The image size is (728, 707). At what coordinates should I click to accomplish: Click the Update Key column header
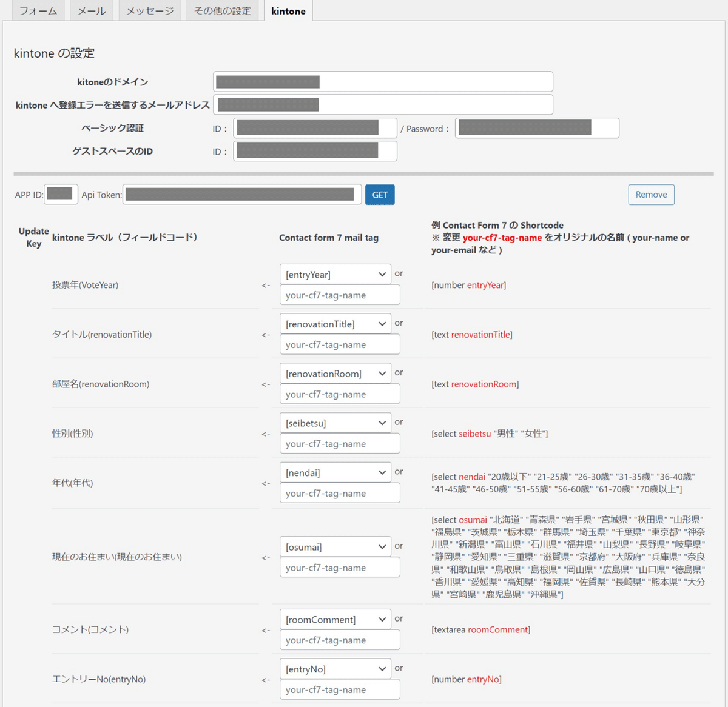[34, 237]
